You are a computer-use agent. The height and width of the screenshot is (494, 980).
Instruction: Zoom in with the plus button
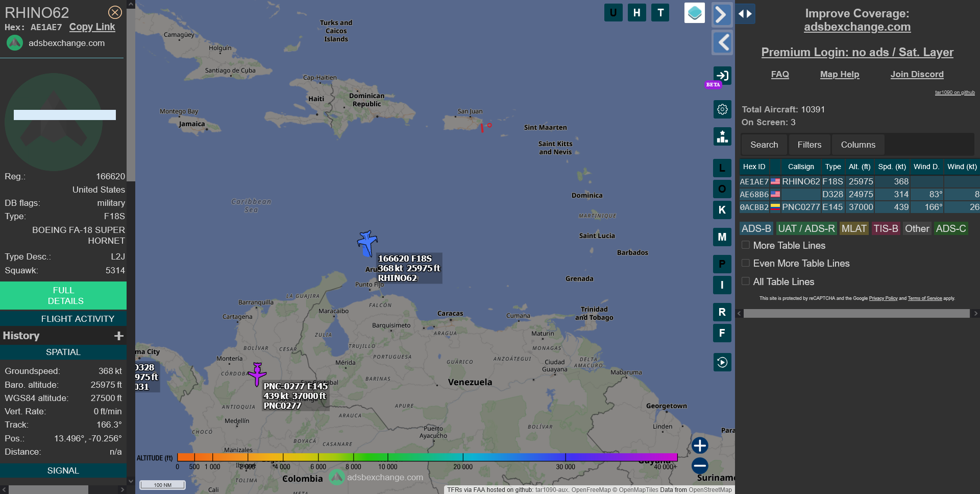[700, 445]
